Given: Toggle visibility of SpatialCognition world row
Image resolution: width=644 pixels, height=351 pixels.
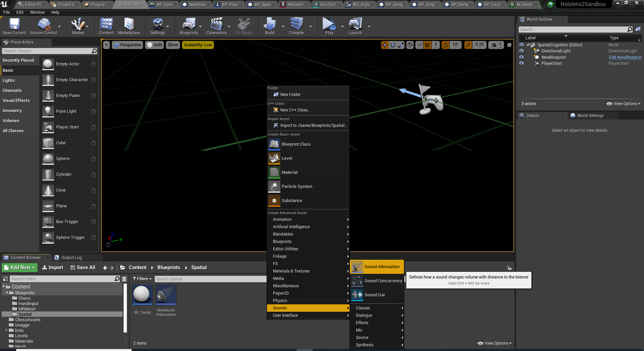Looking at the screenshot, I should pyautogui.click(x=522, y=45).
